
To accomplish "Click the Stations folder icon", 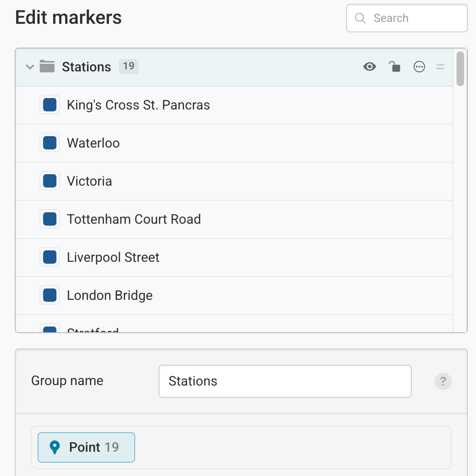I will pyautogui.click(x=48, y=67).
